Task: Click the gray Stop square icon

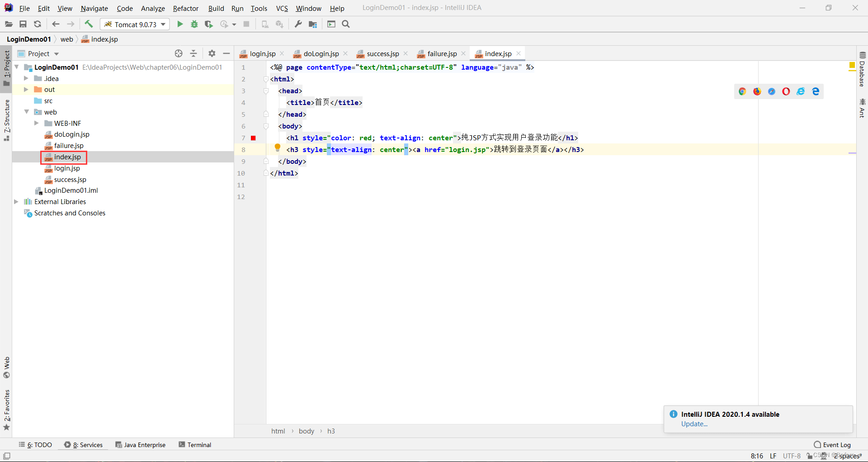Action: point(246,24)
